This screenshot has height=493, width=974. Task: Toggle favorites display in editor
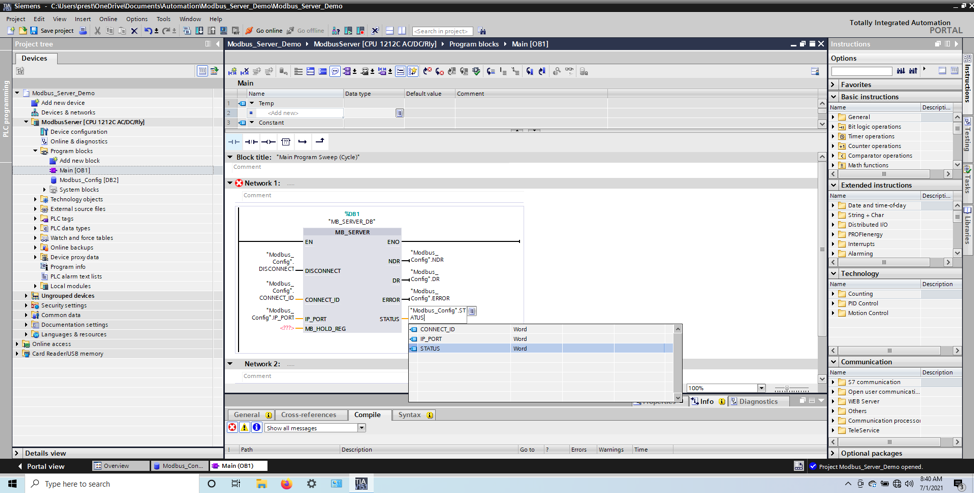[x=413, y=71]
